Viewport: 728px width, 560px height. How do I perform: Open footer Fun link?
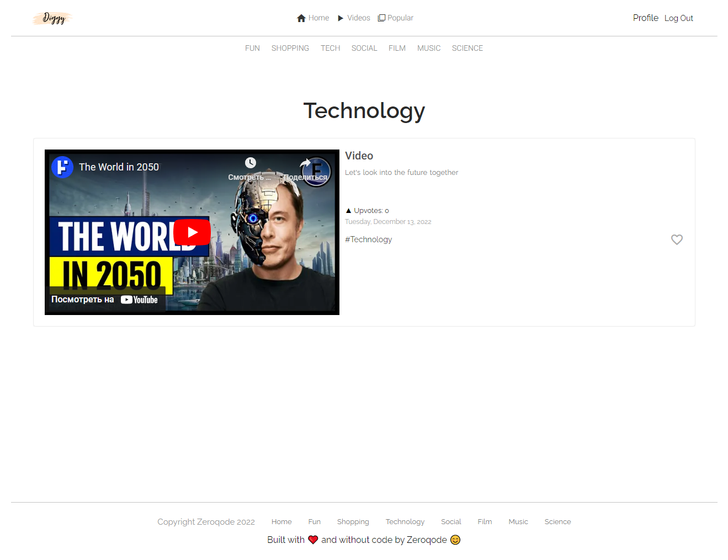315,522
